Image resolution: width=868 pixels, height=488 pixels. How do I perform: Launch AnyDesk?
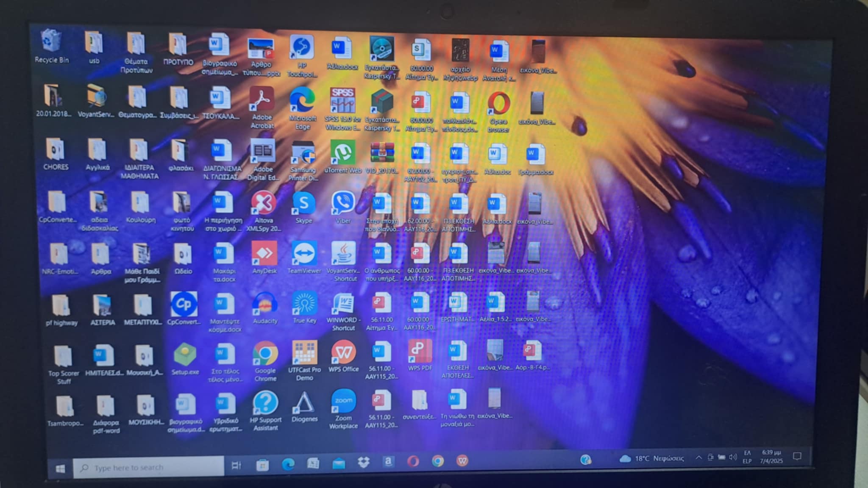coord(264,258)
